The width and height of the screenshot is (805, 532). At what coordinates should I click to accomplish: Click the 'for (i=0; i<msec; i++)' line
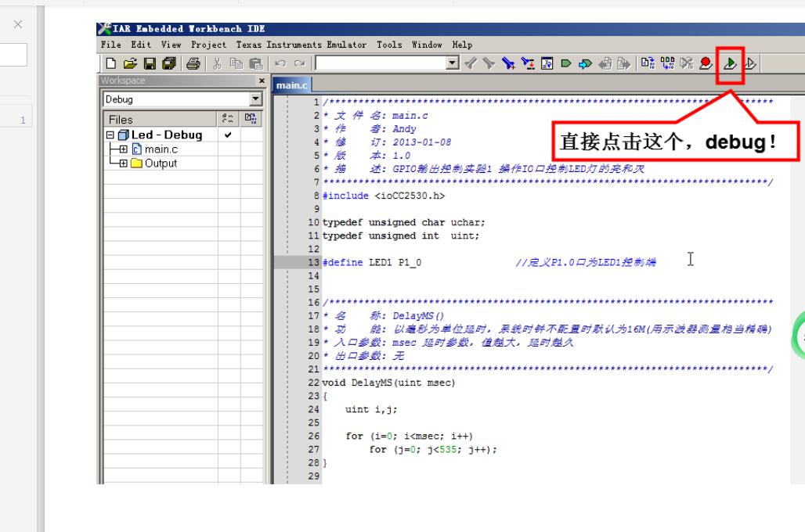click(x=410, y=436)
